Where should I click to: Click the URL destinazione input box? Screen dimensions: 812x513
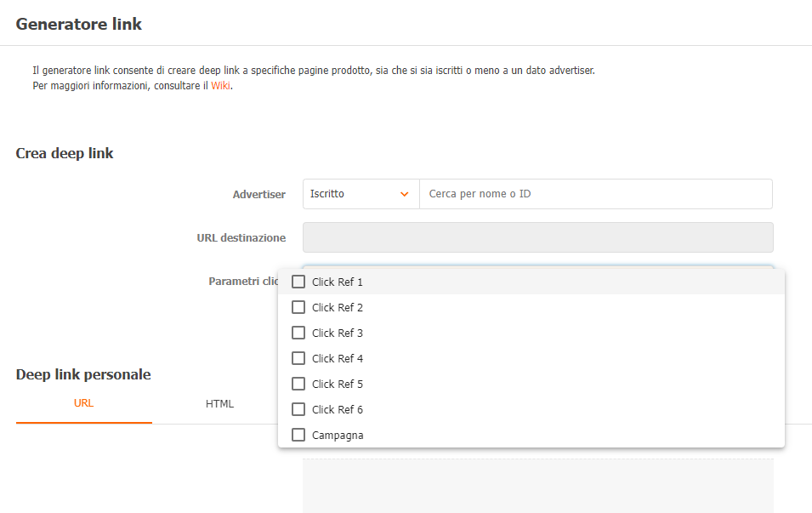537,237
